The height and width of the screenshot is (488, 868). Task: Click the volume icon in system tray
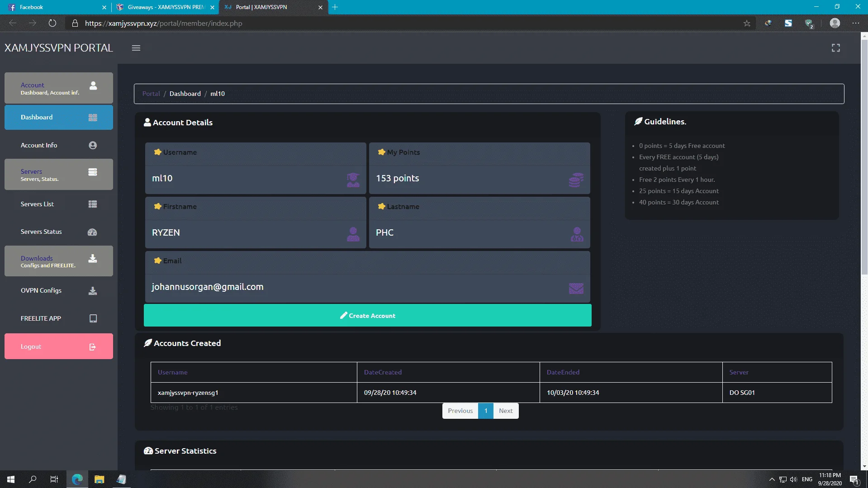[793, 479]
